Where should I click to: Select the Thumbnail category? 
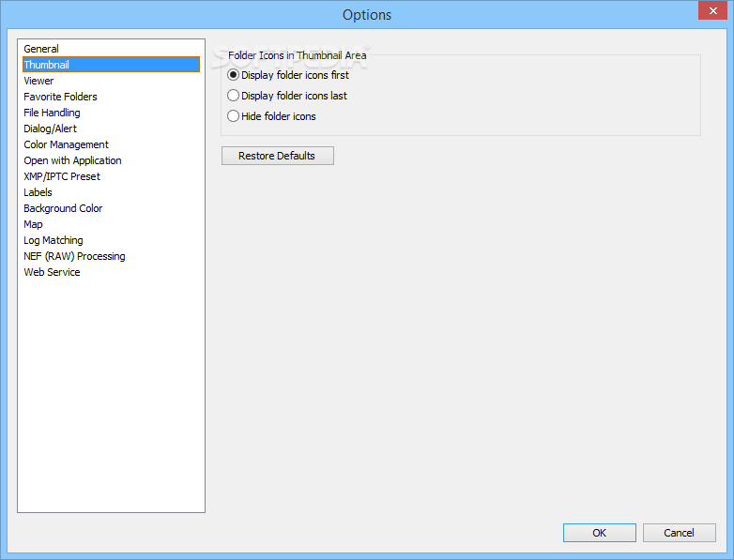111,65
